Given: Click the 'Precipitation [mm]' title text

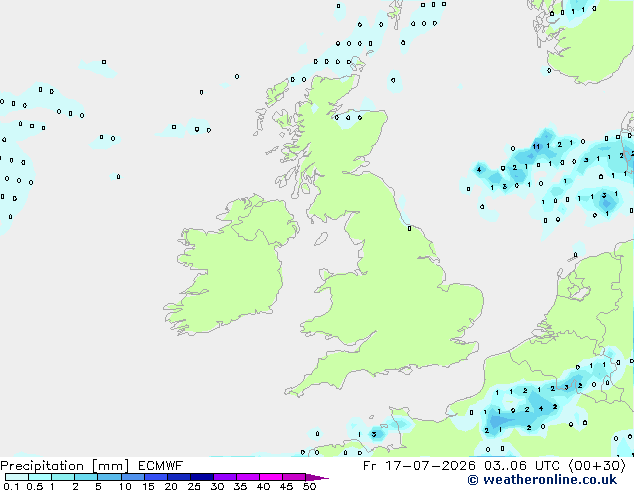Looking at the screenshot, I should (x=64, y=466).
